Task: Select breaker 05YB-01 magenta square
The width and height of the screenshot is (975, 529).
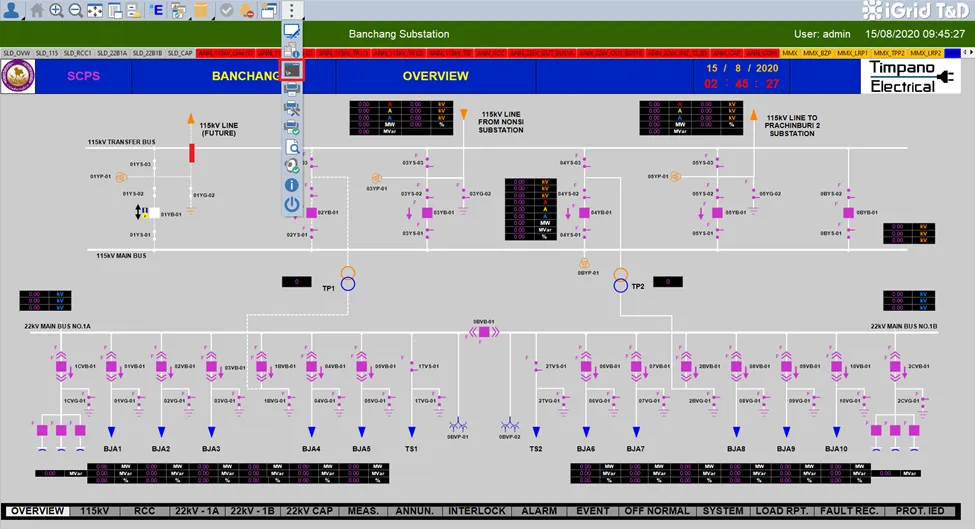Action: click(717, 213)
